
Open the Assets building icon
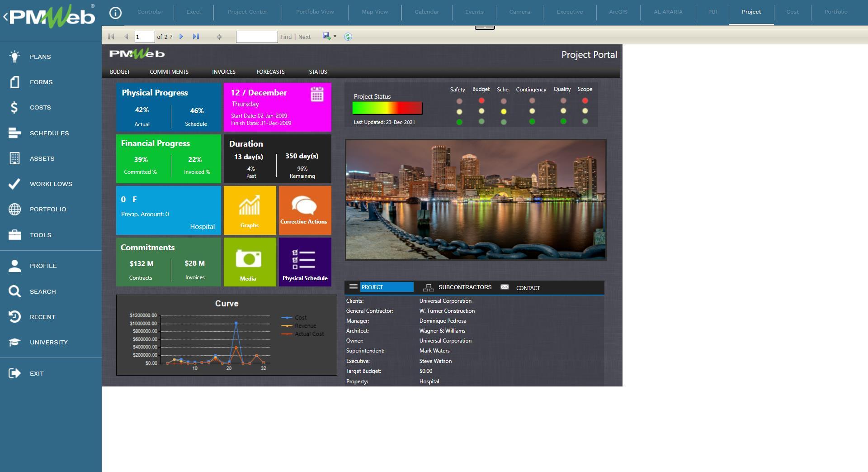click(14, 158)
